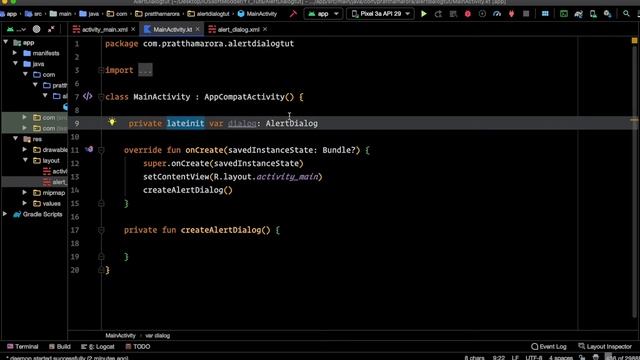Close the alert_dialog.xml tab
The width and height of the screenshot is (640, 360).
[x=265, y=29]
